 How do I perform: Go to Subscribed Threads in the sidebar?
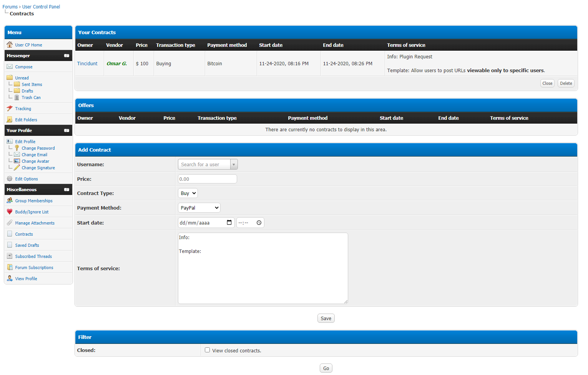coord(33,256)
